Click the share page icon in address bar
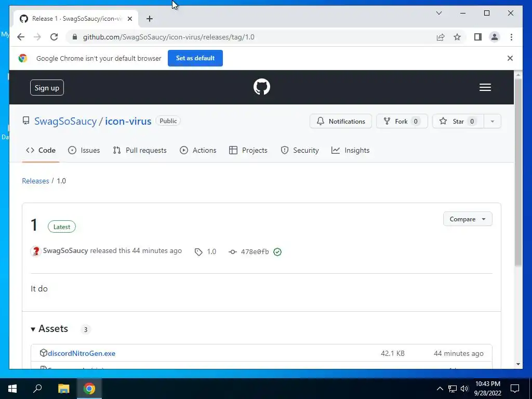Viewport: 532px width, 399px height. coord(441,37)
